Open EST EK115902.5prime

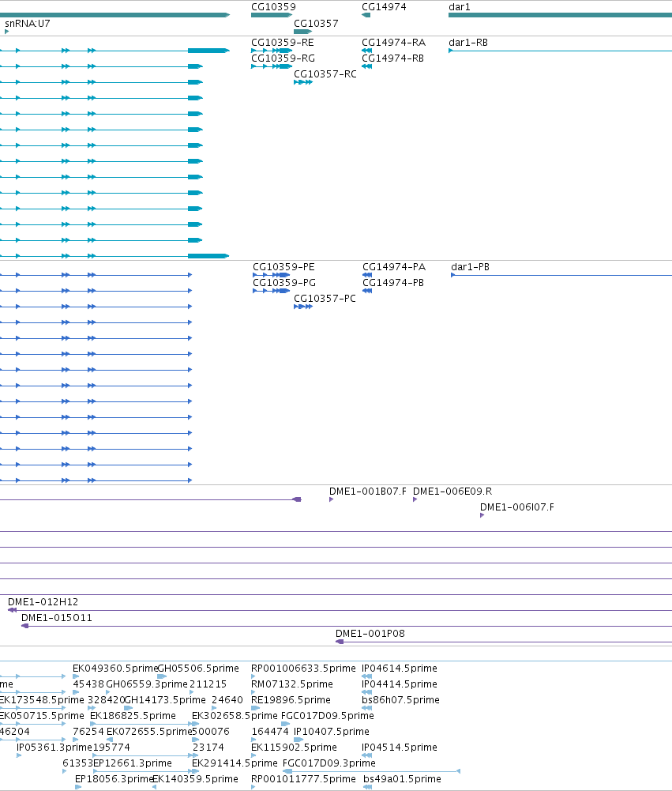(x=294, y=748)
